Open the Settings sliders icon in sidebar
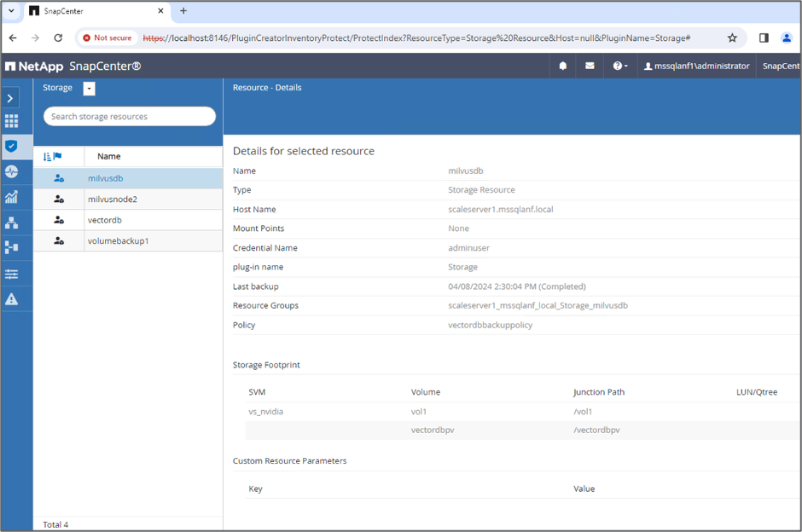The width and height of the screenshot is (802, 532). pyautogui.click(x=11, y=274)
